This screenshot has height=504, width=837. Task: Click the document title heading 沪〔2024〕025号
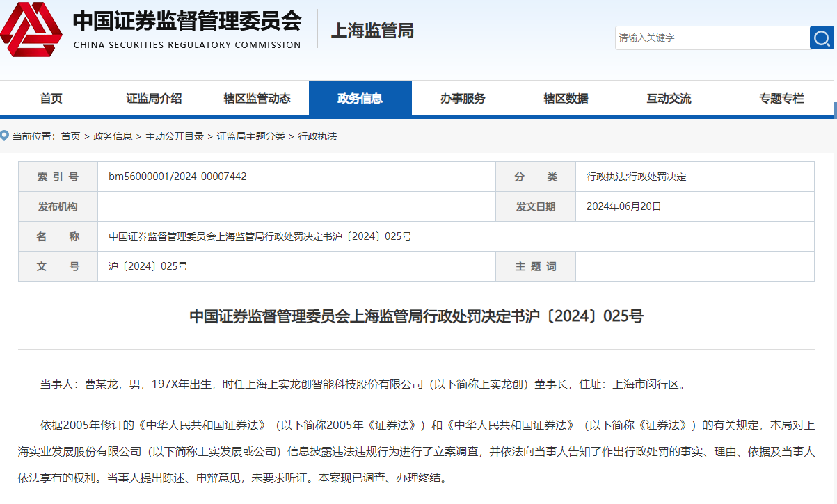[416, 316]
